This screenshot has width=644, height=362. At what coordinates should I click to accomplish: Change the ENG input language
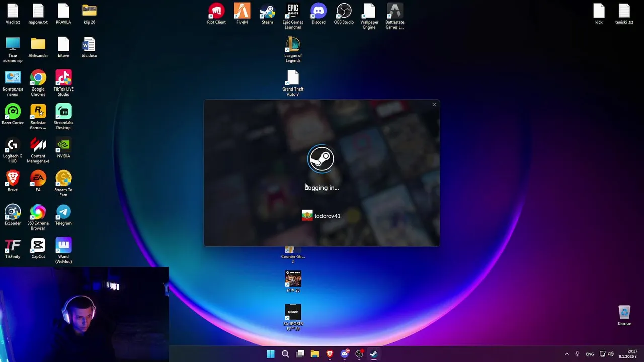click(590, 354)
